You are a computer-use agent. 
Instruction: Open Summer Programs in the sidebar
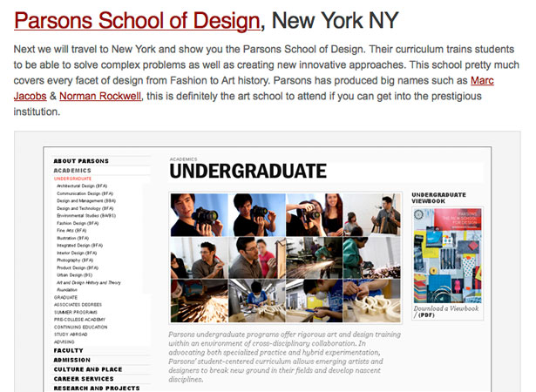click(76, 312)
